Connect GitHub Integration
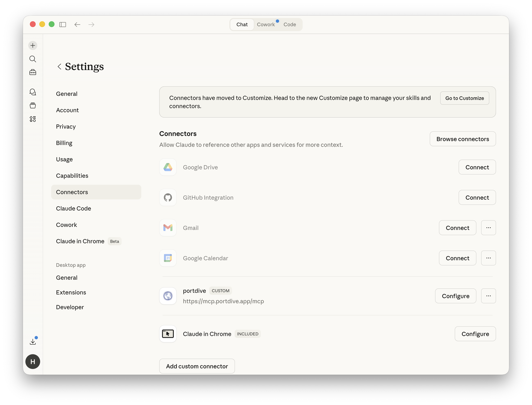Viewport: 532px width, 405px height. [x=477, y=198]
